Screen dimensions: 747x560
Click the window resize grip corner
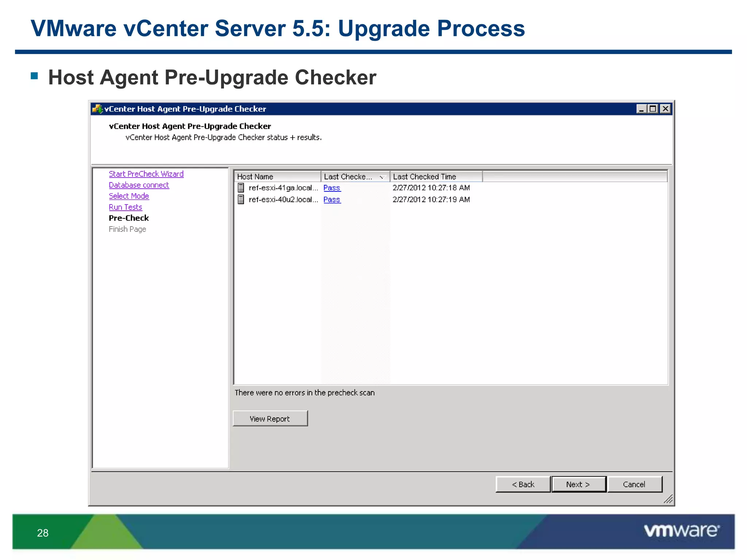(x=668, y=499)
